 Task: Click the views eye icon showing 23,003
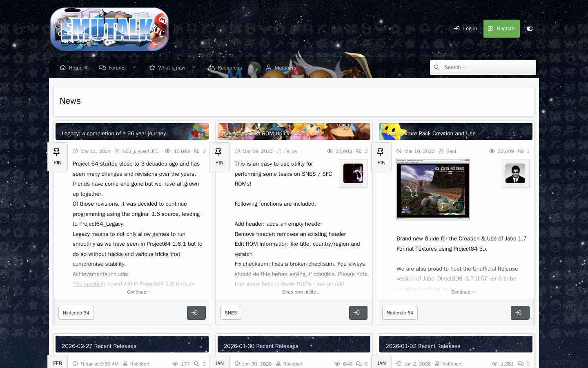[330, 151]
